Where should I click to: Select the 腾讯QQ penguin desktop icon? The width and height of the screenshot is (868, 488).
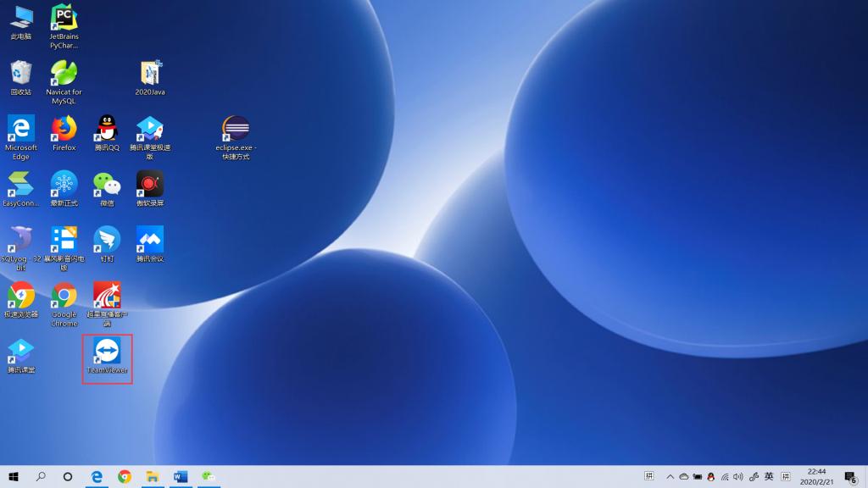pyautogui.click(x=107, y=130)
